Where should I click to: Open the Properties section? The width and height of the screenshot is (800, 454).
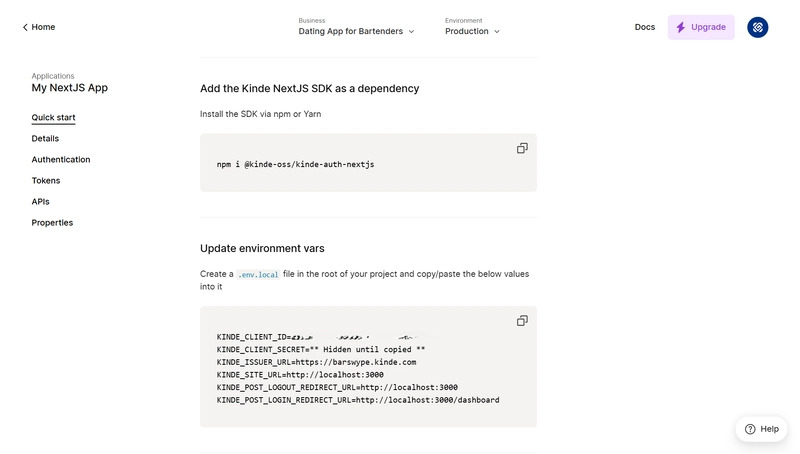coord(52,222)
